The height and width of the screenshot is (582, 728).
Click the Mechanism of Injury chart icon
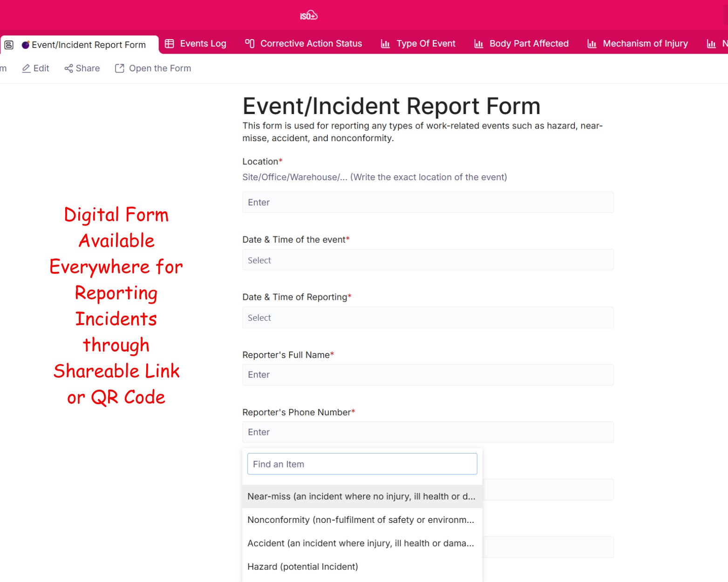point(592,44)
